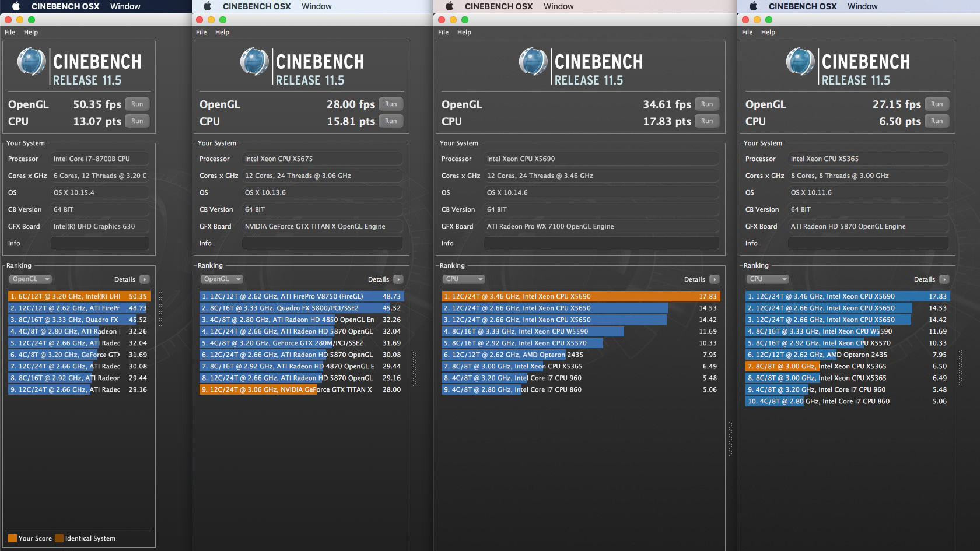
Task: Select row Intel Xeon CPU W5590 in X5690 window
Action: pos(581,332)
